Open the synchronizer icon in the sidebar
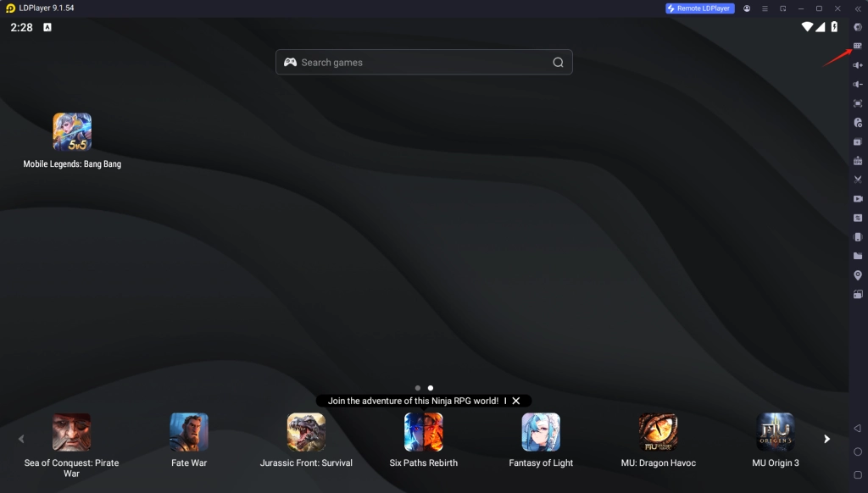The image size is (868, 493). click(858, 218)
